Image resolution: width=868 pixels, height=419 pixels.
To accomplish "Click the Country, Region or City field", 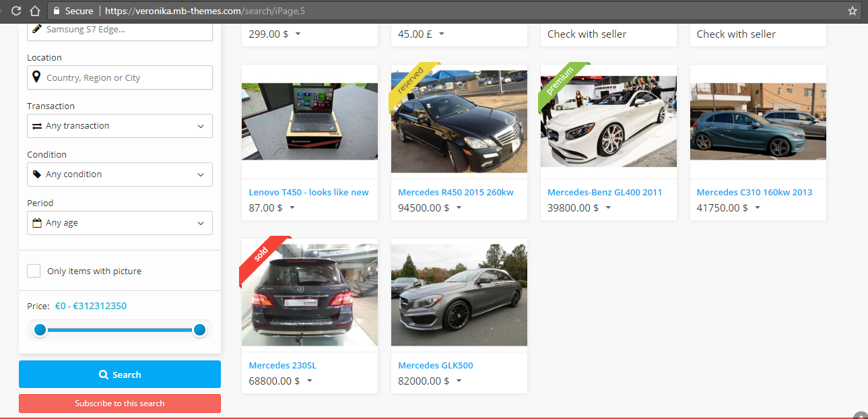I will (x=120, y=77).
